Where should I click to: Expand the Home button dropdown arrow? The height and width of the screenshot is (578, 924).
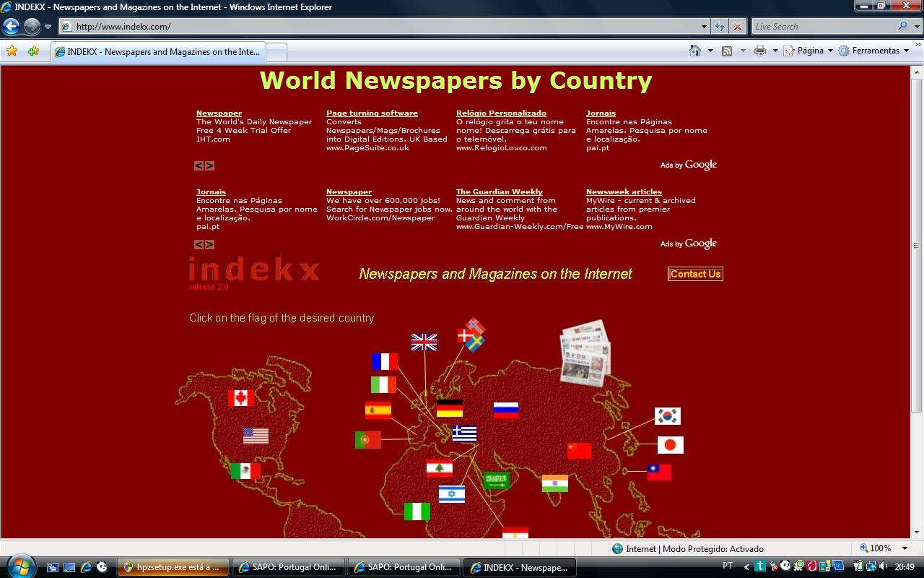coord(710,51)
